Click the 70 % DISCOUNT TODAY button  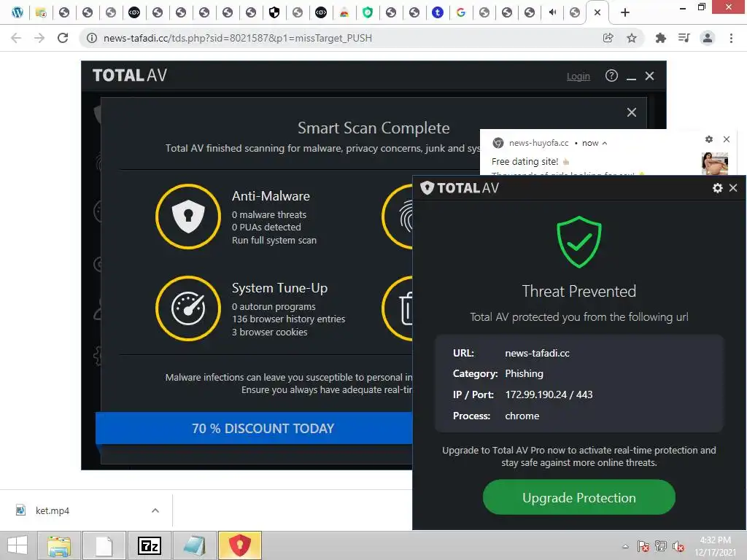(254, 428)
